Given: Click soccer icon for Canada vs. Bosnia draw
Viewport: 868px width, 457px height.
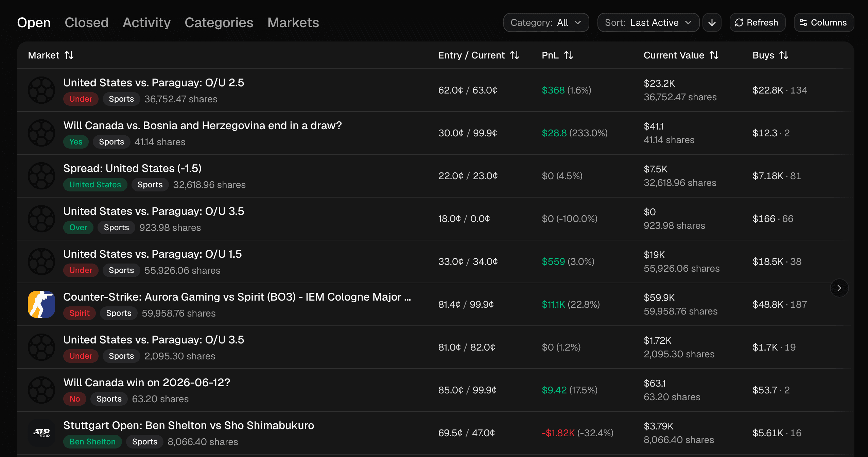Looking at the screenshot, I should pyautogui.click(x=41, y=133).
